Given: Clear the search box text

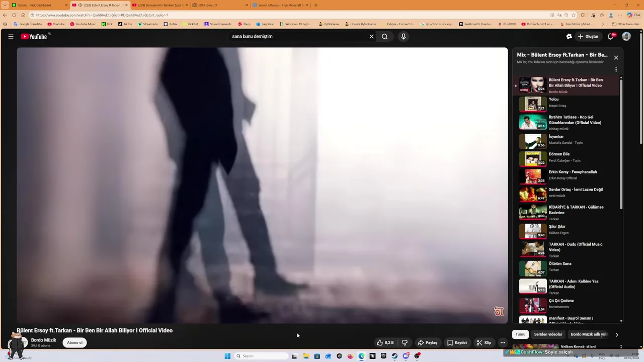Looking at the screenshot, I should click(371, 36).
